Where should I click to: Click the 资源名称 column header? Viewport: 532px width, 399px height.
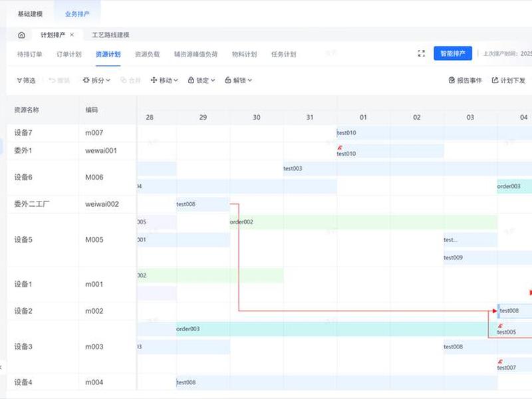click(x=27, y=110)
